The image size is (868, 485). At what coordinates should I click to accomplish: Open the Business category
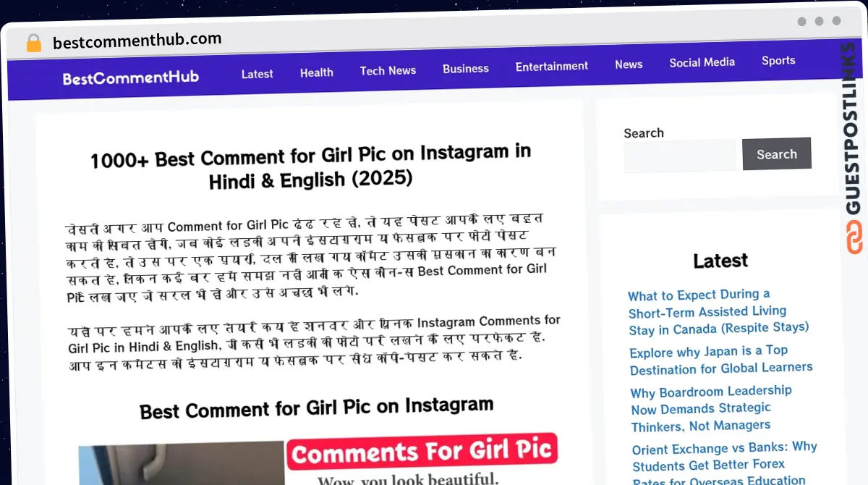tap(465, 68)
